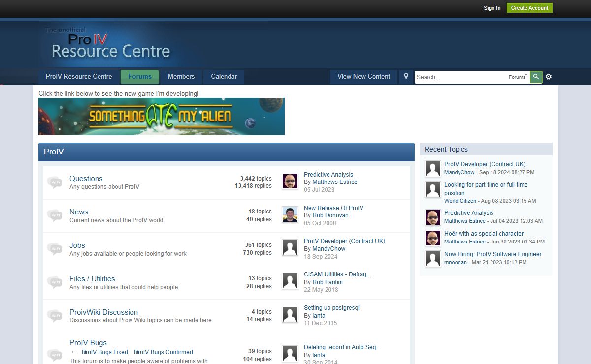Click the 361 topics count for Jobs

(x=258, y=245)
